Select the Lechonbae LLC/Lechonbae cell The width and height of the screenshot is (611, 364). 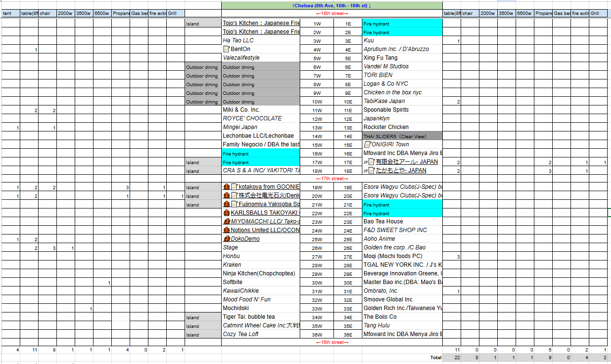tap(261, 136)
